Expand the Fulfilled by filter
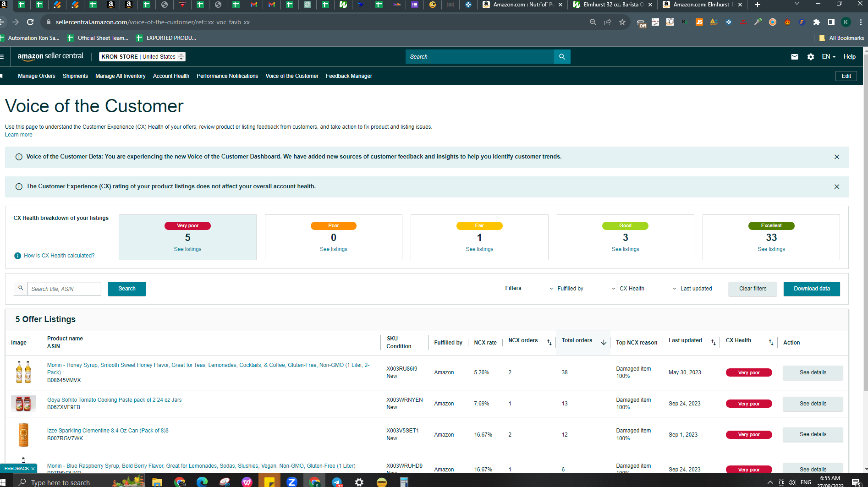 (566, 289)
